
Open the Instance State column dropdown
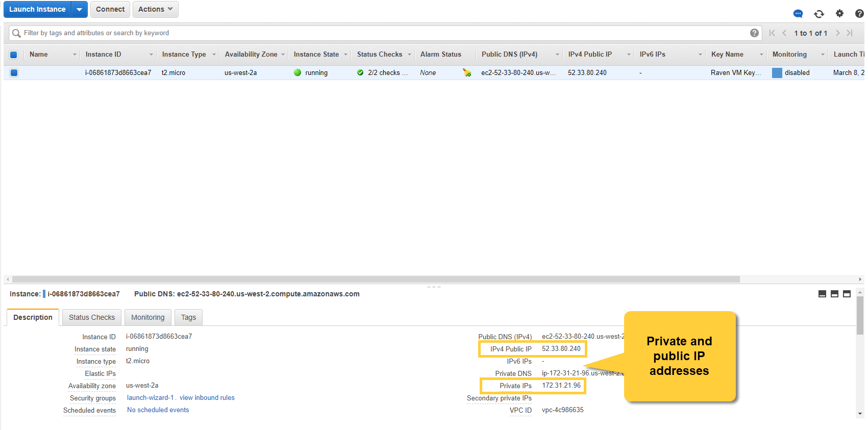click(x=345, y=55)
